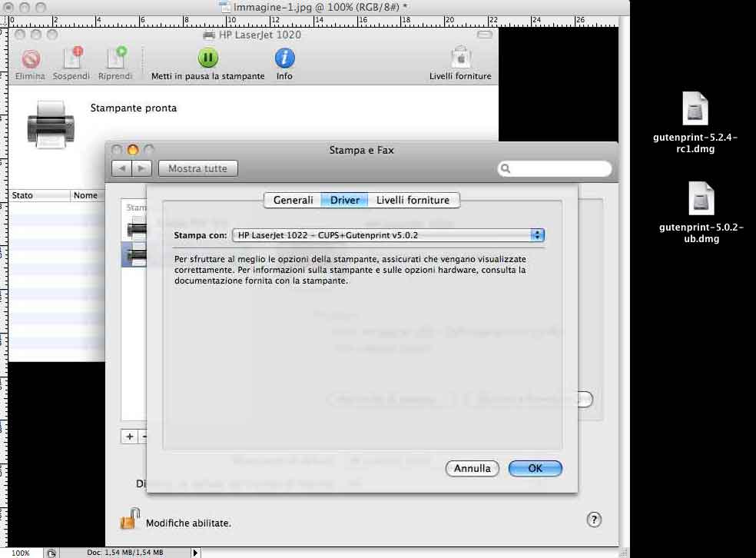The height and width of the screenshot is (558, 756).
Task: Go back in Stampa e Fax preferences
Action: click(x=122, y=168)
